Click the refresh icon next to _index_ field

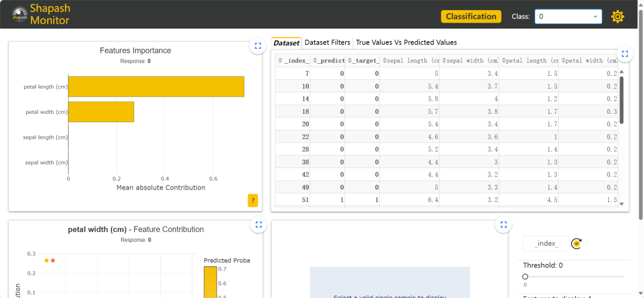[x=577, y=244]
